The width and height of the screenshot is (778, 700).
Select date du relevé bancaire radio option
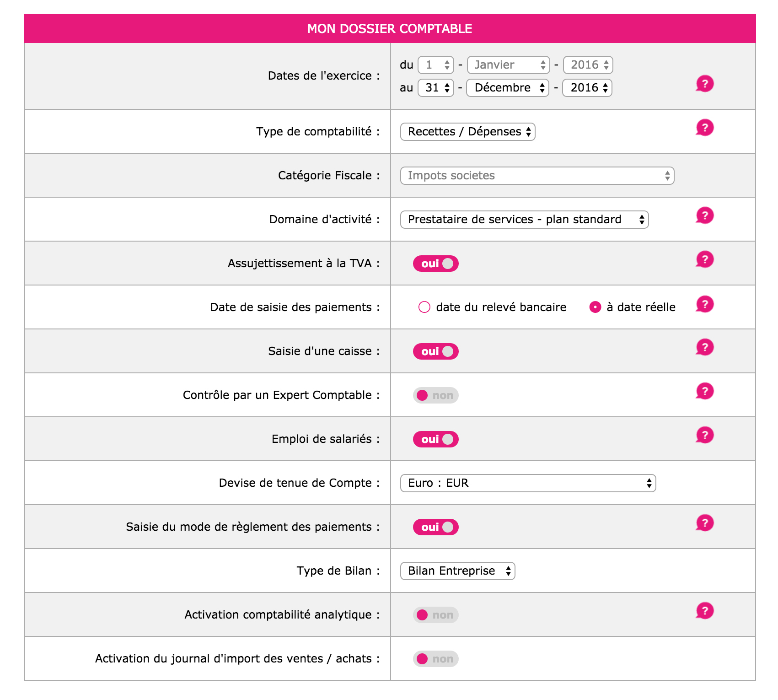pyautogui.click(x=424, y=307)
